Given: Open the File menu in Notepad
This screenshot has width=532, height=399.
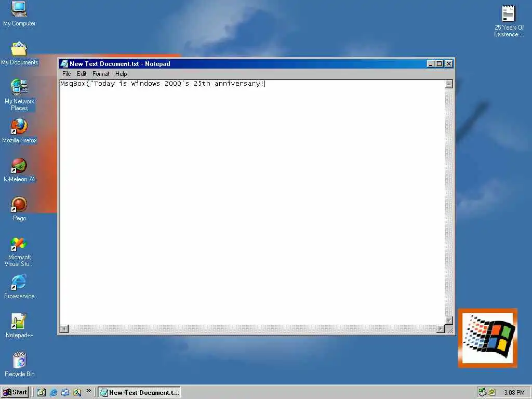Looking at the screenshot, I should 66,74.
